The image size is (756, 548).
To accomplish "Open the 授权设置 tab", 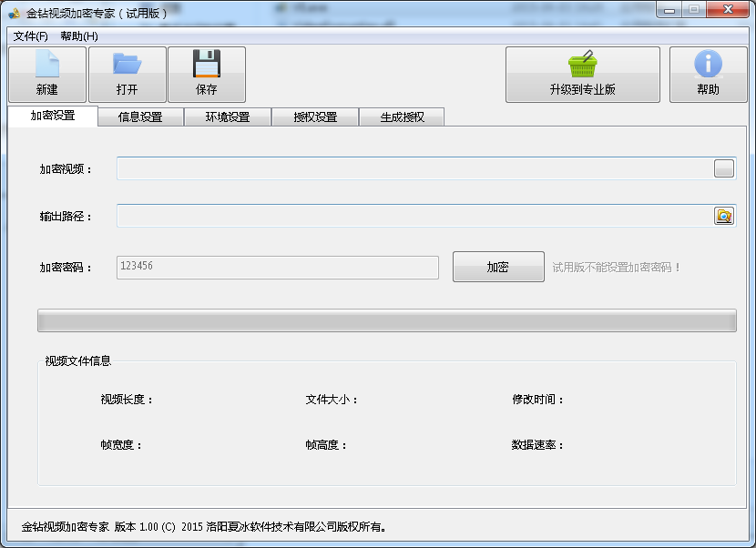I will (x=314, y=117).
